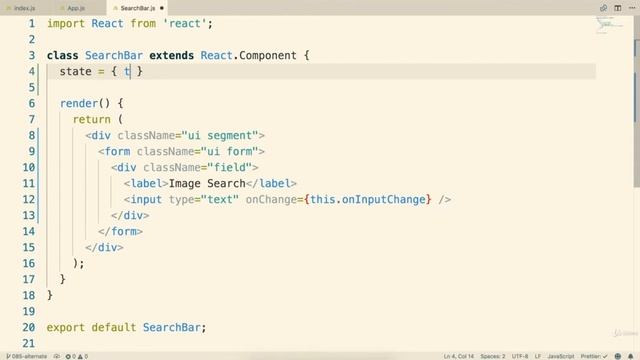
Task: Click 'onChange' attribute on line 12
Action: (271, 200)
